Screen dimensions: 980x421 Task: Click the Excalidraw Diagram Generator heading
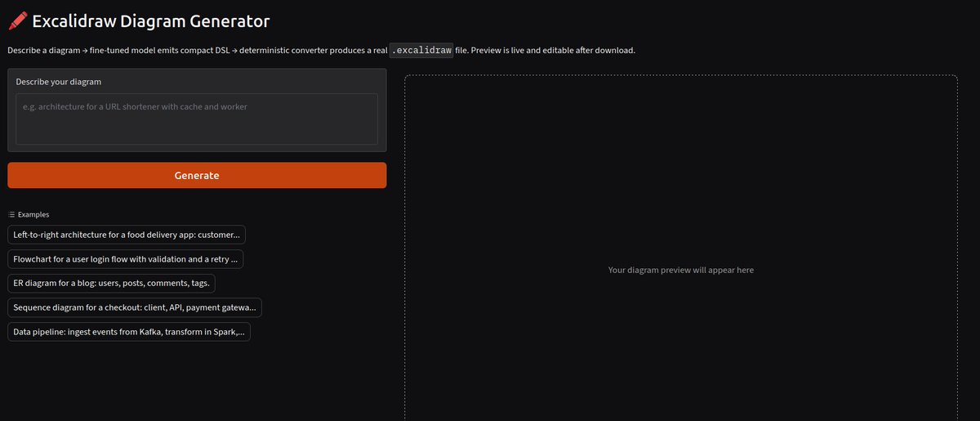tap(151, 21)
